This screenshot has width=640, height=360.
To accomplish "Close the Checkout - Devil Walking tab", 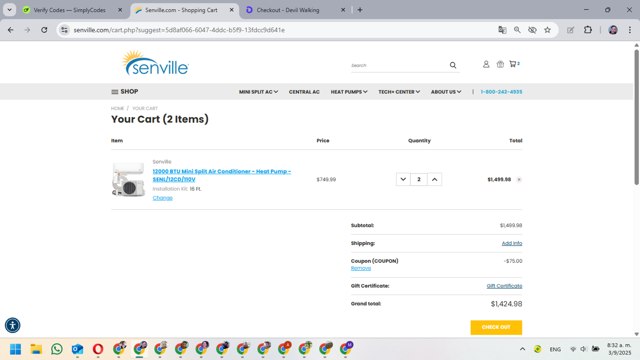I will [x=343, y=10].
